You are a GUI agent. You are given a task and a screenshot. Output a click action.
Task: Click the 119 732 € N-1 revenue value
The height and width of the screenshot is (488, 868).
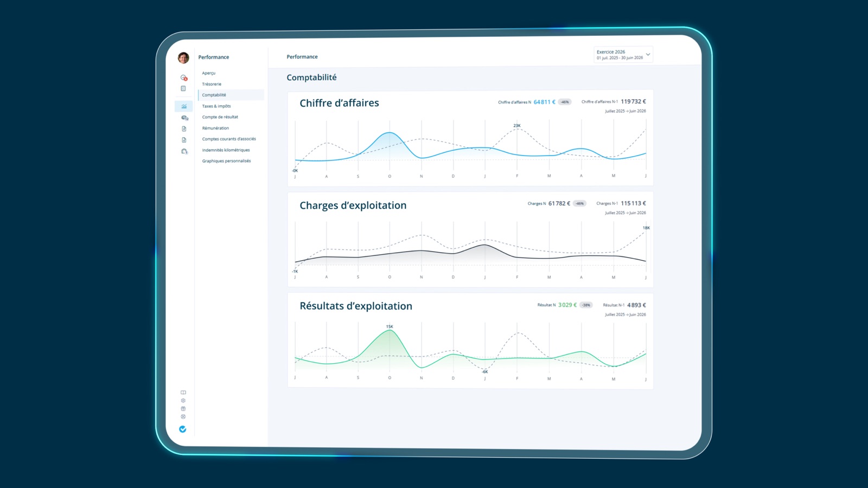(x=633, y=101)
